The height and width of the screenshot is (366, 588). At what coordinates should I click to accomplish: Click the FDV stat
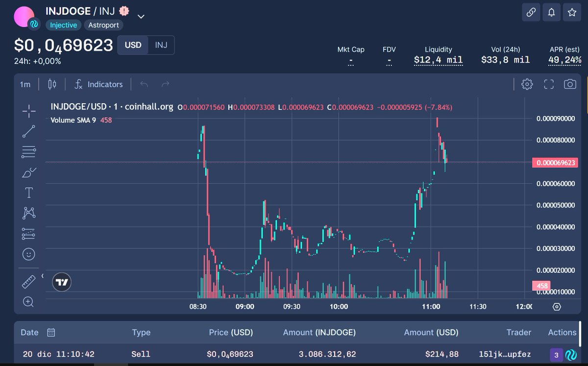pyautogui.click(x=389, y=56)
